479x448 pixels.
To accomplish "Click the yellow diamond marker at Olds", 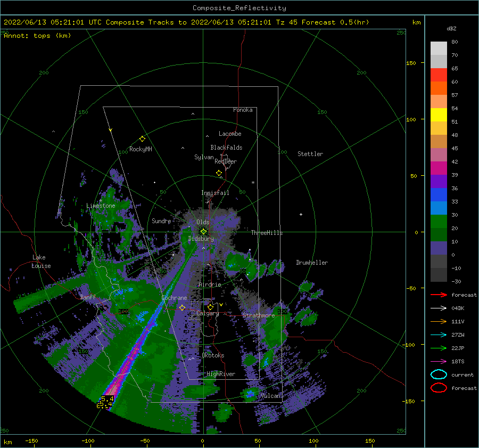I will coord(203,232).
